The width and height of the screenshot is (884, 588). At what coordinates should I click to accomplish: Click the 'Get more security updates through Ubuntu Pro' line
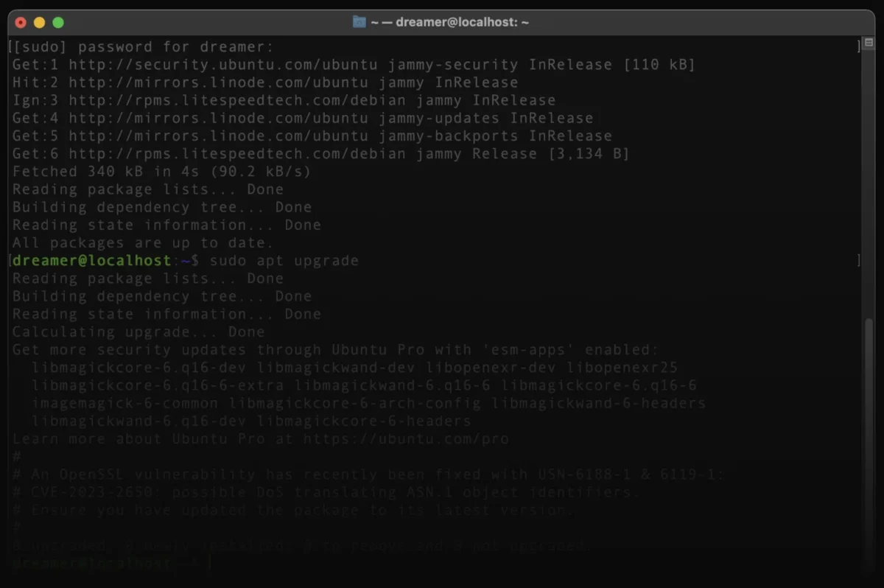[x=335, y=349]
